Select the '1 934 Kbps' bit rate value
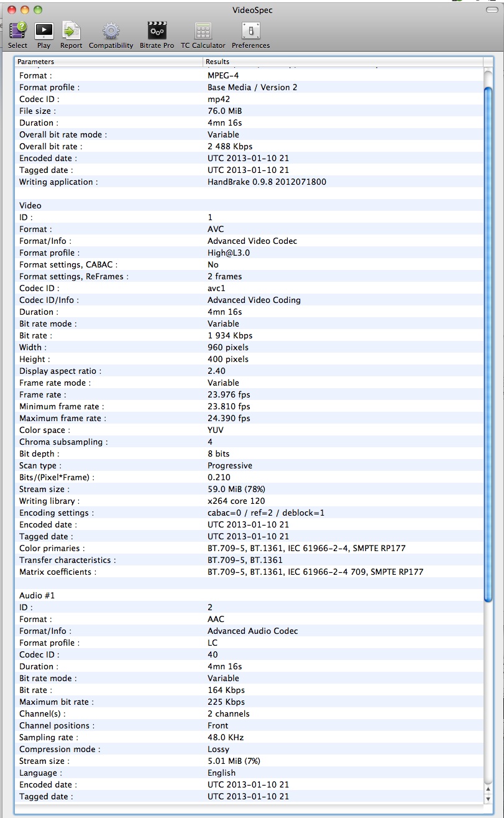 [230, 335]
